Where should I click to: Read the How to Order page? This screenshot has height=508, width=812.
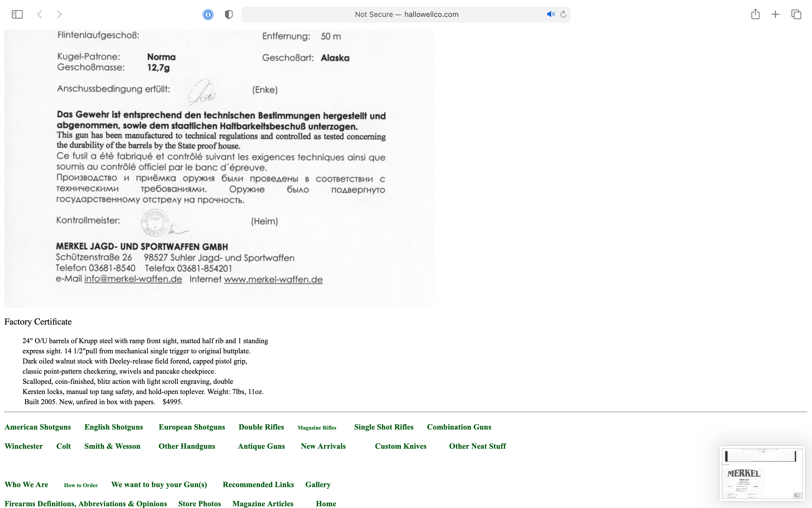click(x=81, y=485)
